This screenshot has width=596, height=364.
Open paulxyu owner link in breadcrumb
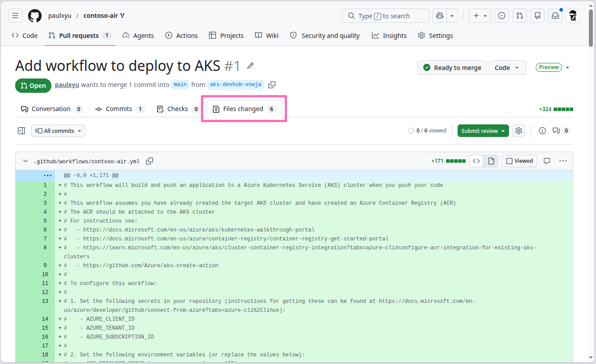click(x=60, y=16)
